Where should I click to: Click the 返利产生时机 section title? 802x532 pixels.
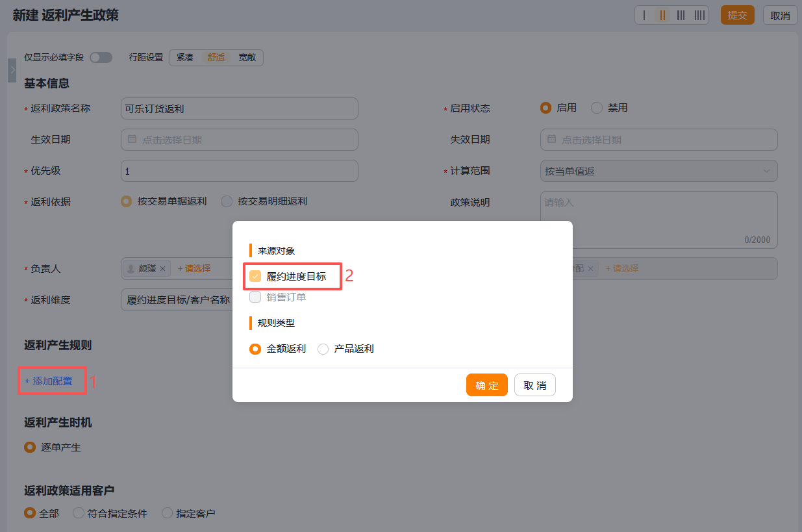pos(58,423)
